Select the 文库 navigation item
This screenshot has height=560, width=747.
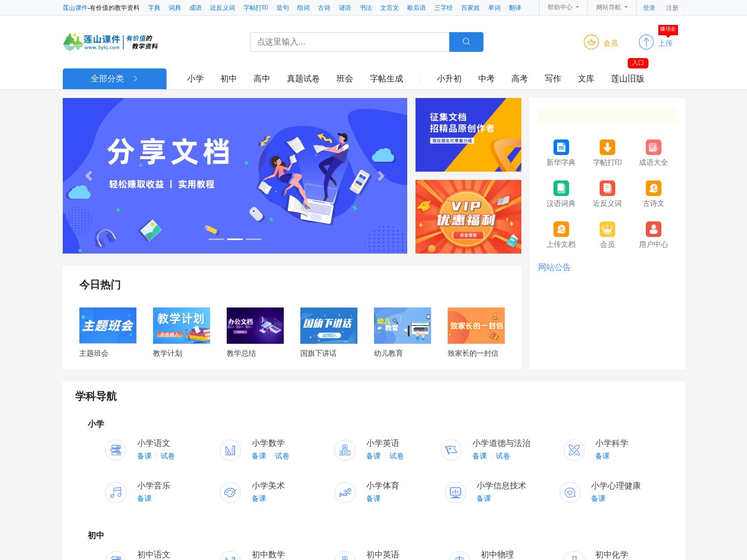[x=586, y=79]
